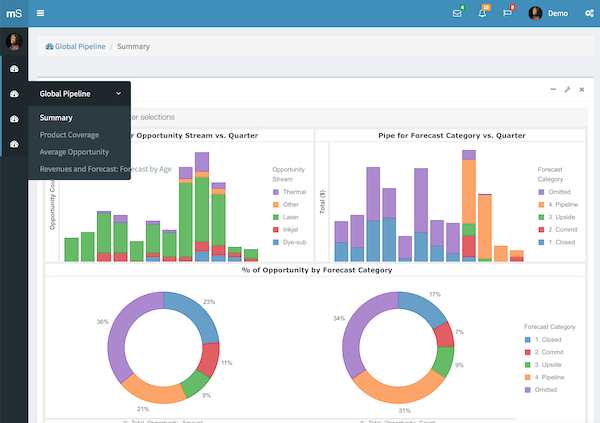Select first sidebar dashboard icon
The image size is (600, 423).
(14, 69)
